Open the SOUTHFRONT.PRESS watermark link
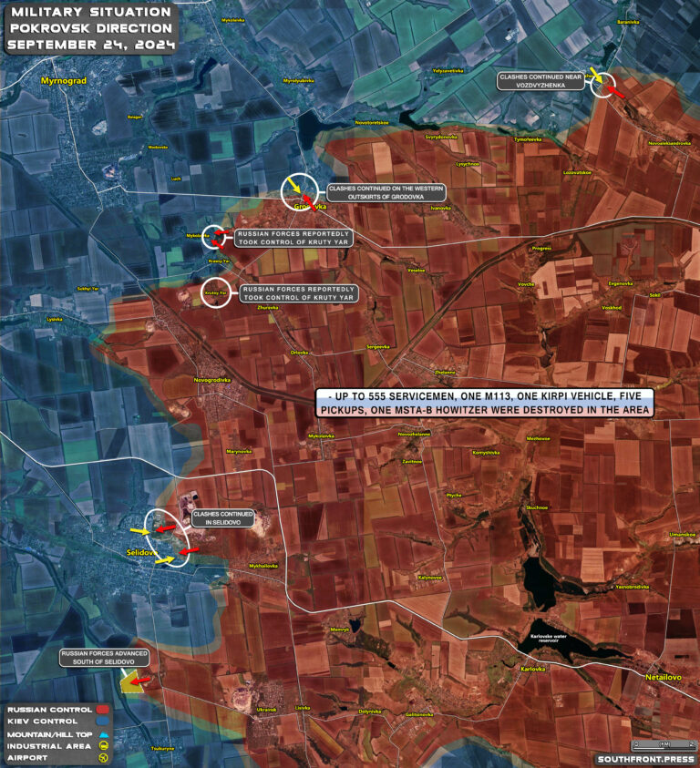700x768 pixels. point(644,758)
